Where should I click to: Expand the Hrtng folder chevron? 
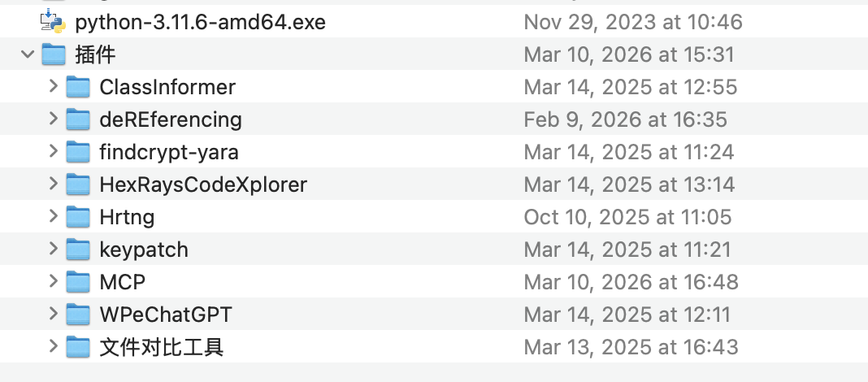53,216
